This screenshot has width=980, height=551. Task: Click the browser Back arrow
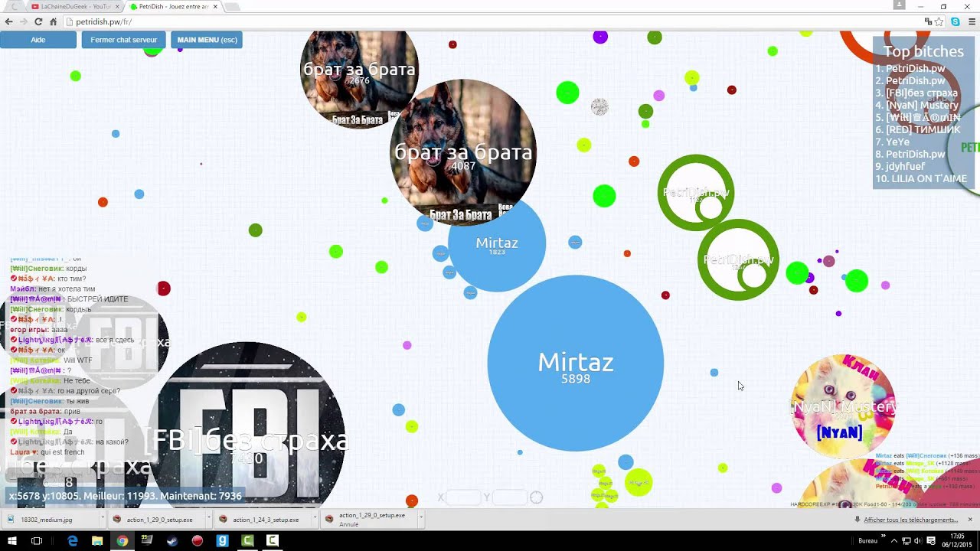[9, 21]
